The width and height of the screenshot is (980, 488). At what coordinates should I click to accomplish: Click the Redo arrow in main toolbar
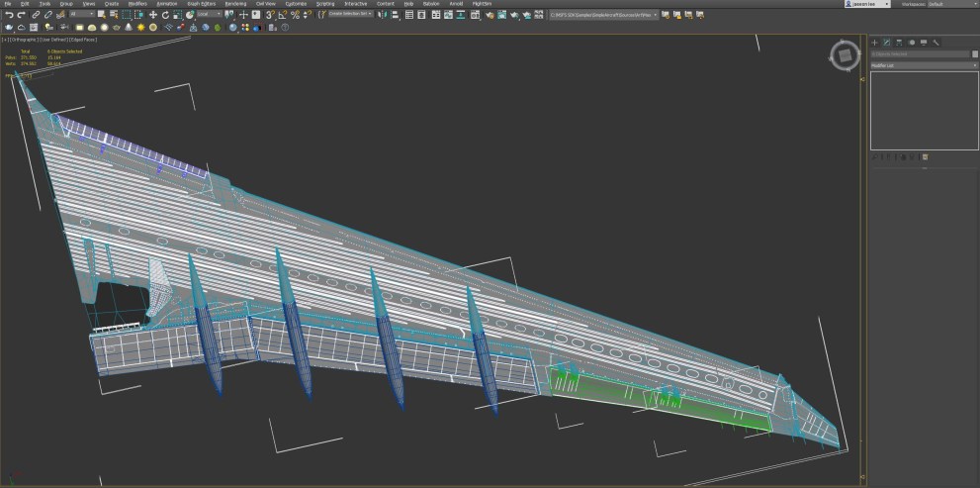[21, 15]
